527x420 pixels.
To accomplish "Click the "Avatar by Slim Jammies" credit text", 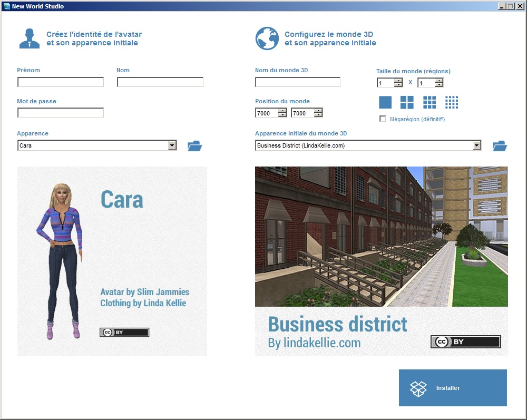I will [145, 292].
